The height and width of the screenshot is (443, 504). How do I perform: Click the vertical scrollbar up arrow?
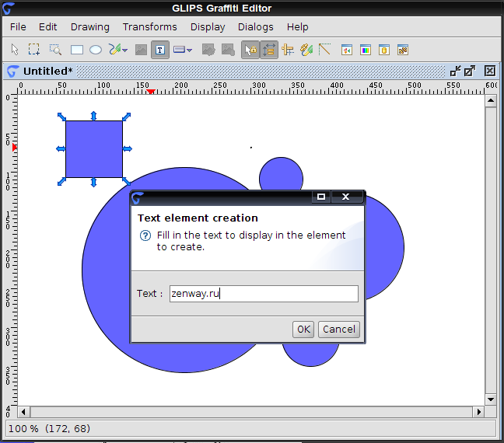(x=491, y=101)
